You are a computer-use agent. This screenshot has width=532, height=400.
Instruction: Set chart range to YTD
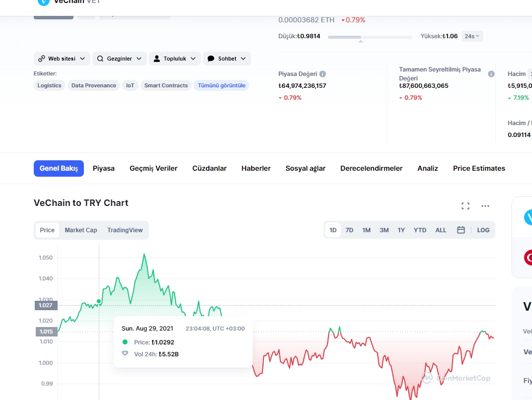[420, 230]
